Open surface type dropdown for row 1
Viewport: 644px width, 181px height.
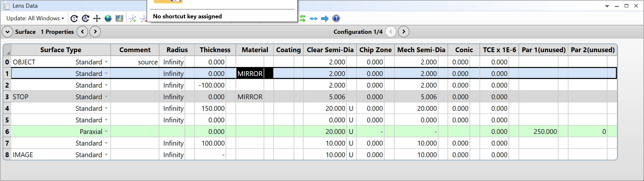(106, 73)
